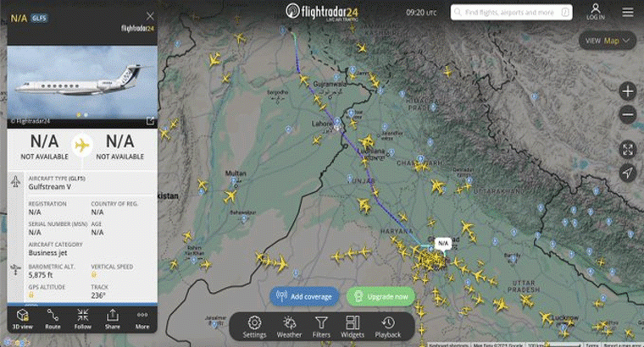Zoom in on the map

(628, 91)
